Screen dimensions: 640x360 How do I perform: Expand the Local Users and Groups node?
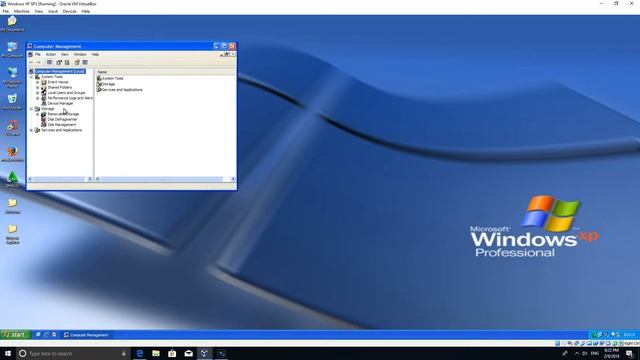click(38, 93)
